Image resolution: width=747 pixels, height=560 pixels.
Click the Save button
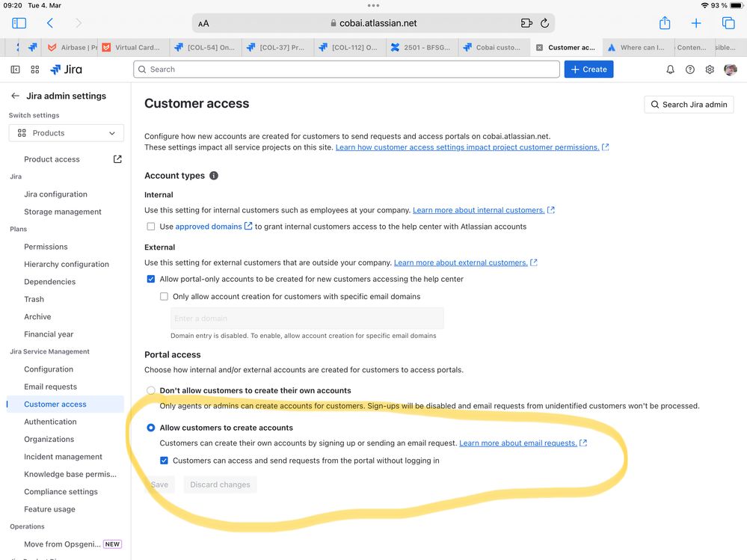click(159, 484)
